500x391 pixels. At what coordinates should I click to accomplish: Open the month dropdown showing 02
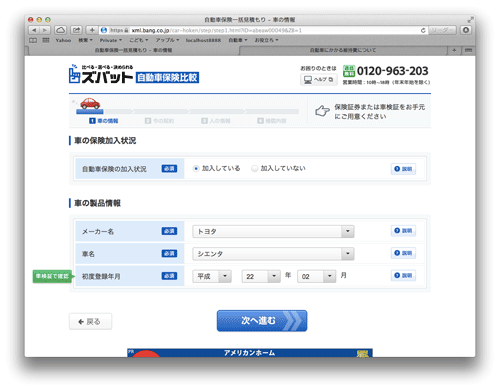click(316, 276)
